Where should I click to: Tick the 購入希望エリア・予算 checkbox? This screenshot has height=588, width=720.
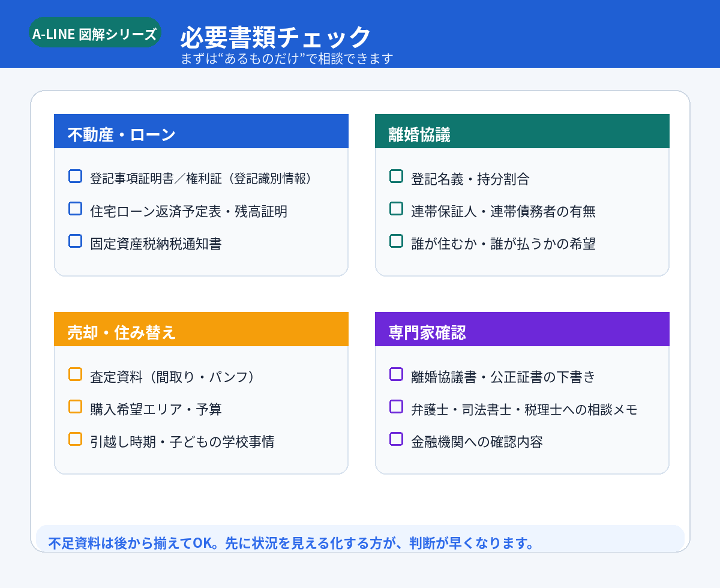75,407
